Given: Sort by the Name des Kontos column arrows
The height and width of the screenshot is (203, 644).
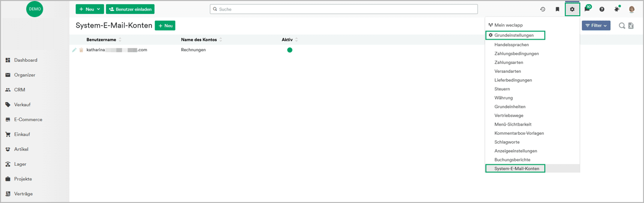Looking at the screenshot, I should [221, 40].
